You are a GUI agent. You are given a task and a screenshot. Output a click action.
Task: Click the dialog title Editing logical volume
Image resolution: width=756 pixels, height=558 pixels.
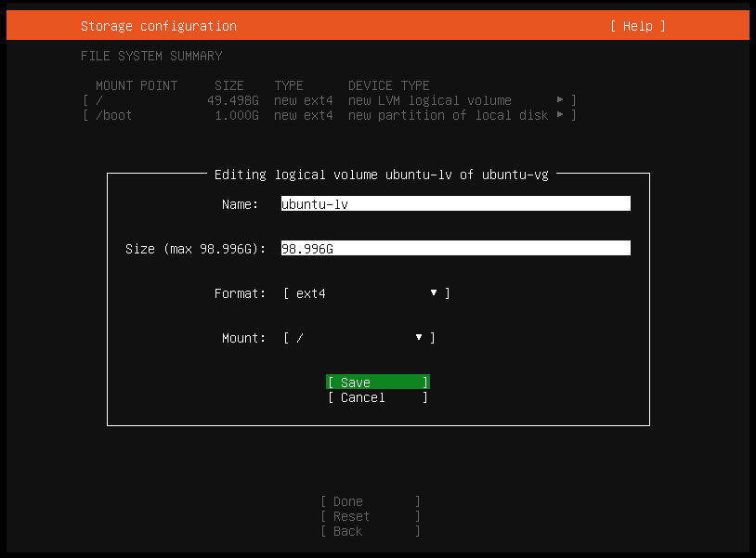pyautogui.click(x=382, y=175)
